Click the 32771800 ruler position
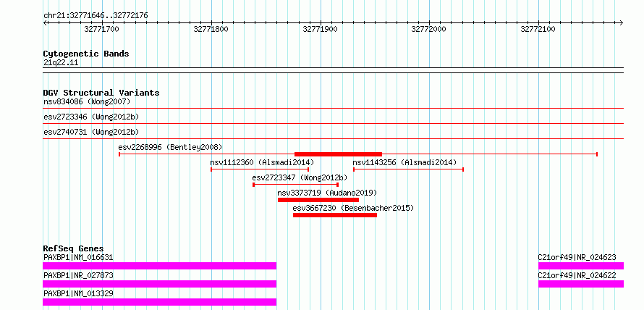 tap(211, 29)
